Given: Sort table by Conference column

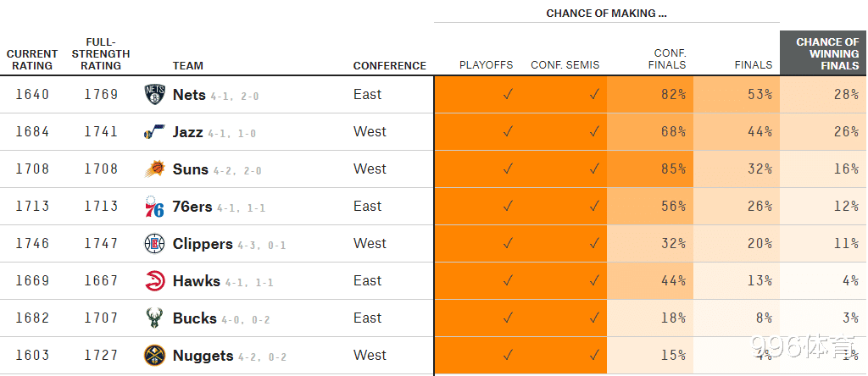Looking at the screenshot, I should click(x=390, y=66).
